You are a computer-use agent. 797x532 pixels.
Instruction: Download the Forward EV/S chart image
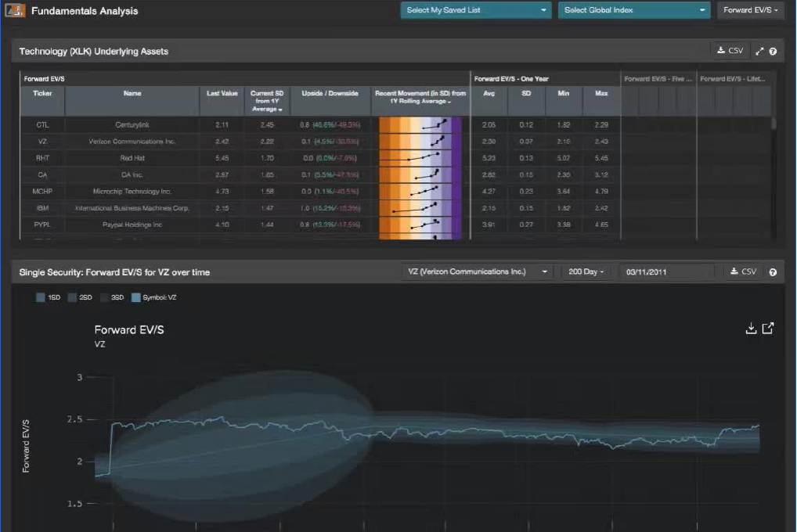751,329
